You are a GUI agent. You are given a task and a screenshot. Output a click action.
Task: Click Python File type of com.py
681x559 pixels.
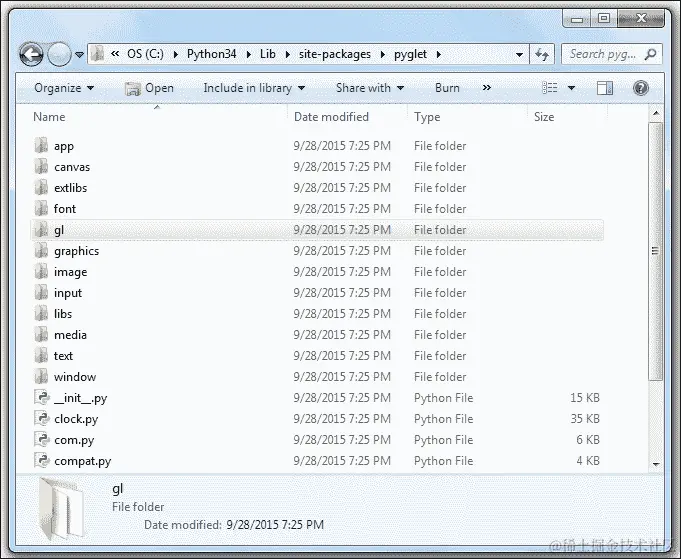click(443, 440)
